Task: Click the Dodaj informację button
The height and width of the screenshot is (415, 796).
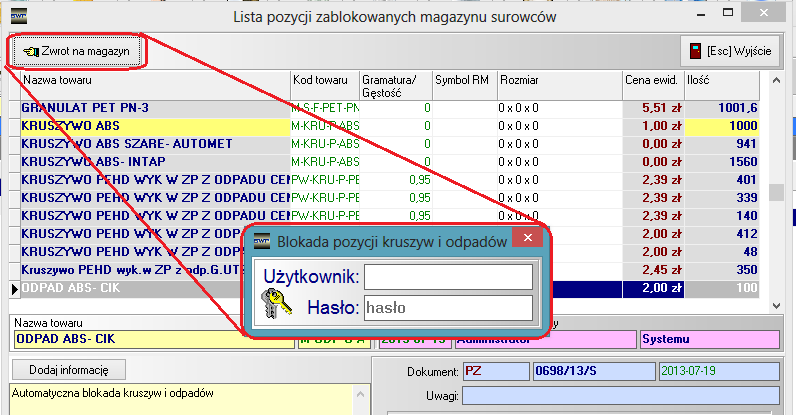Action: tap(66, 369)
